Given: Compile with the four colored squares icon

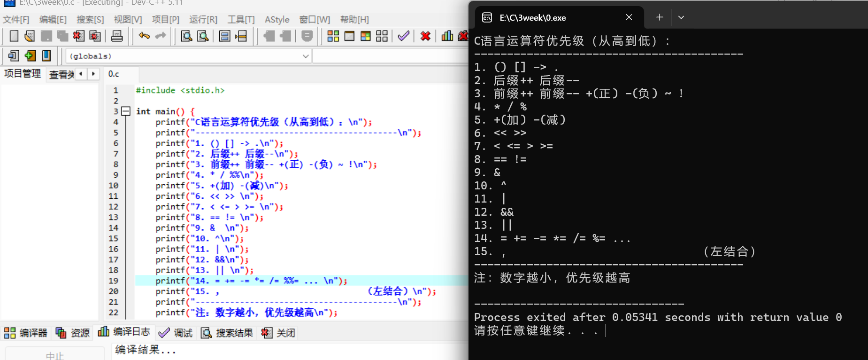Looking at the screenshot, I should tap(333, 36).
